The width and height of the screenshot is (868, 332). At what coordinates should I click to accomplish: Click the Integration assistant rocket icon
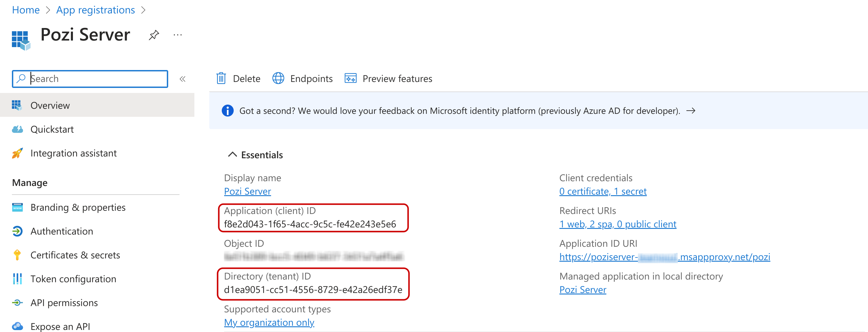[x=17, y=153]
